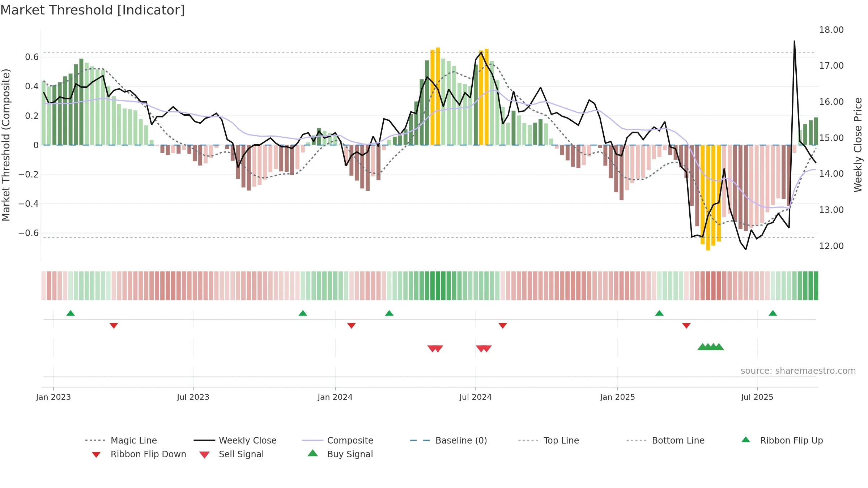Viewport: 868px width, 488px height.
Task: Click the first yellow bar peaking in May 2024
Action: pyautogui.click(x=433, y=97)
